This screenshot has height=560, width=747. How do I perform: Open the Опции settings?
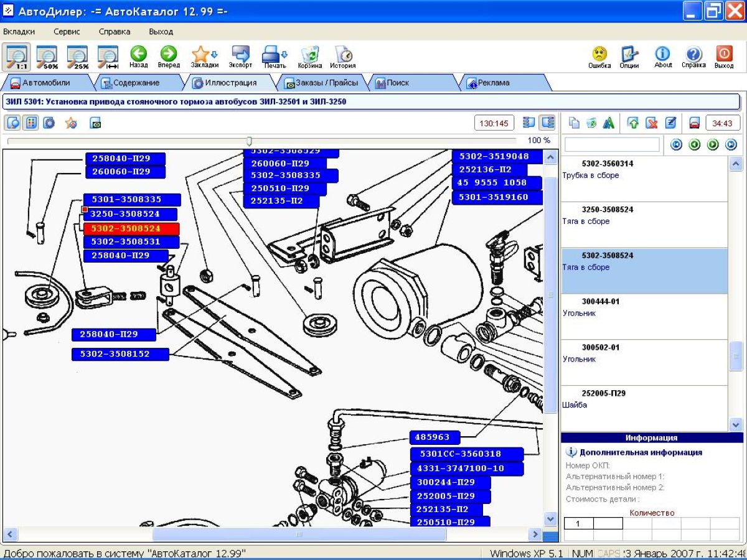click(x=629, y=57)
